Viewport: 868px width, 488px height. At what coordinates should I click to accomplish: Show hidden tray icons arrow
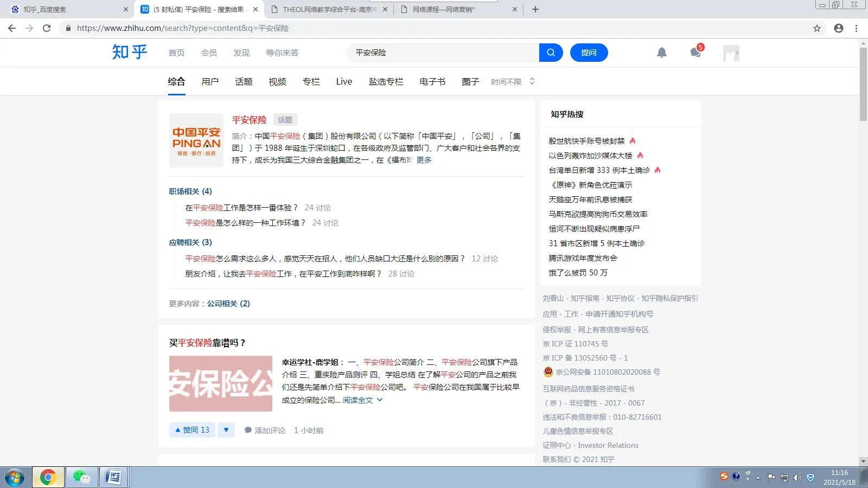click(758, 478)
